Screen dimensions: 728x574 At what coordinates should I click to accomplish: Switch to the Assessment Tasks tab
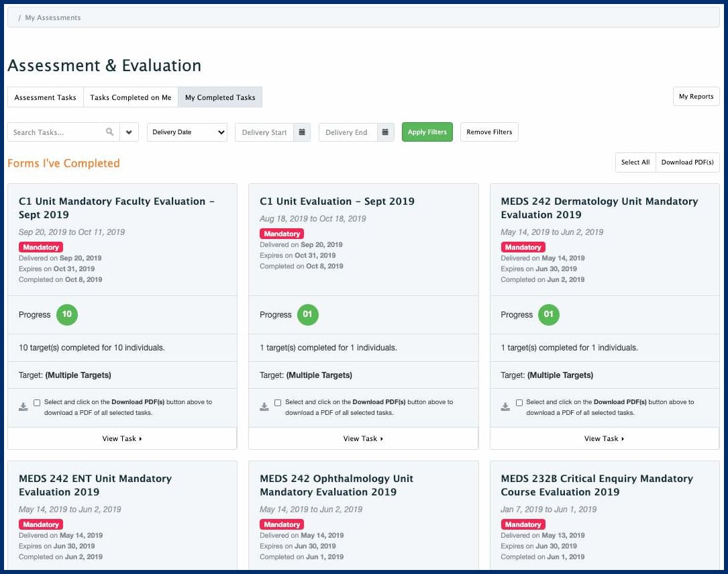point(44,97)
